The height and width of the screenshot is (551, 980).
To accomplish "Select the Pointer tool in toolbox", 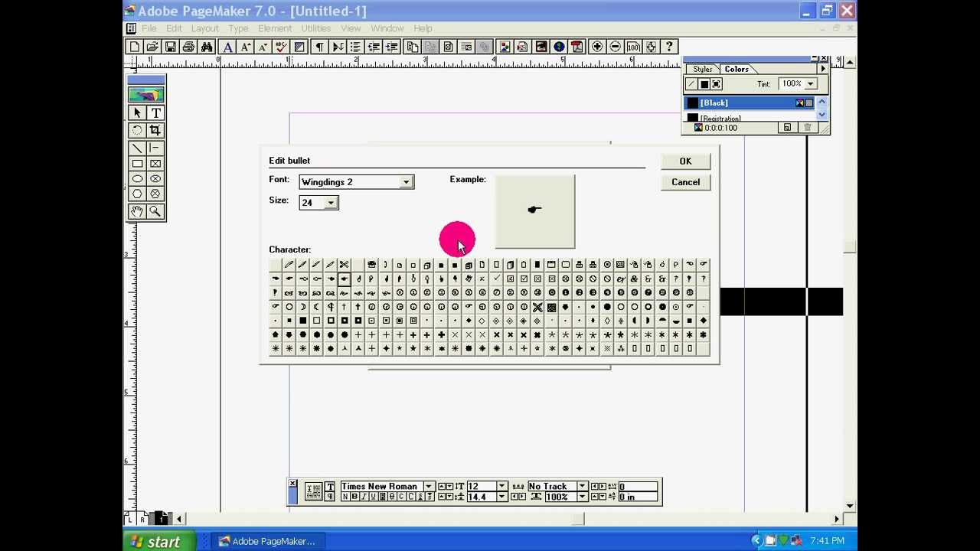I will (x=137, y=112).
